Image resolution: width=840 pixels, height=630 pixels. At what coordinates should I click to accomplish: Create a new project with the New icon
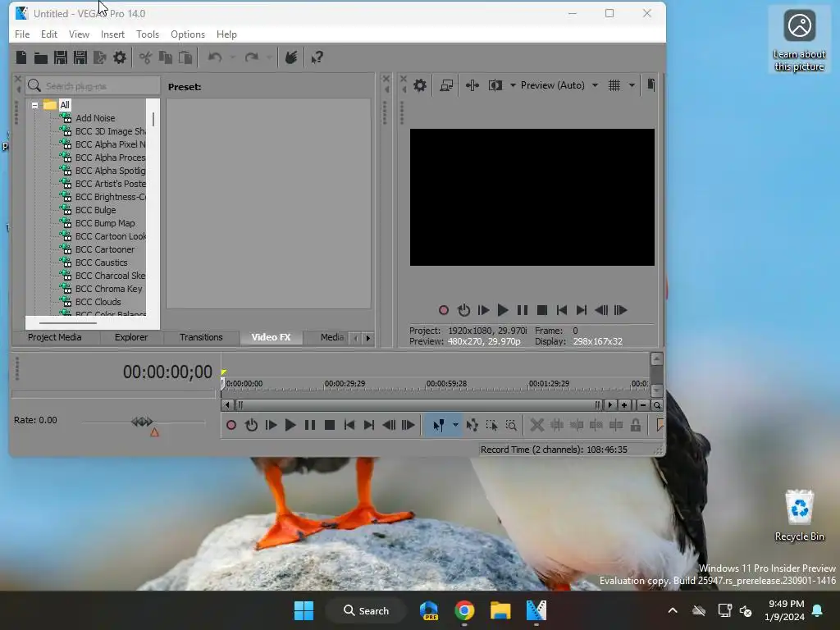coord(21,57)
